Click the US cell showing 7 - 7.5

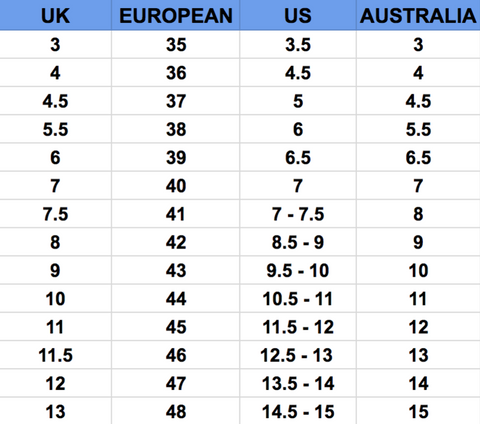298,214
